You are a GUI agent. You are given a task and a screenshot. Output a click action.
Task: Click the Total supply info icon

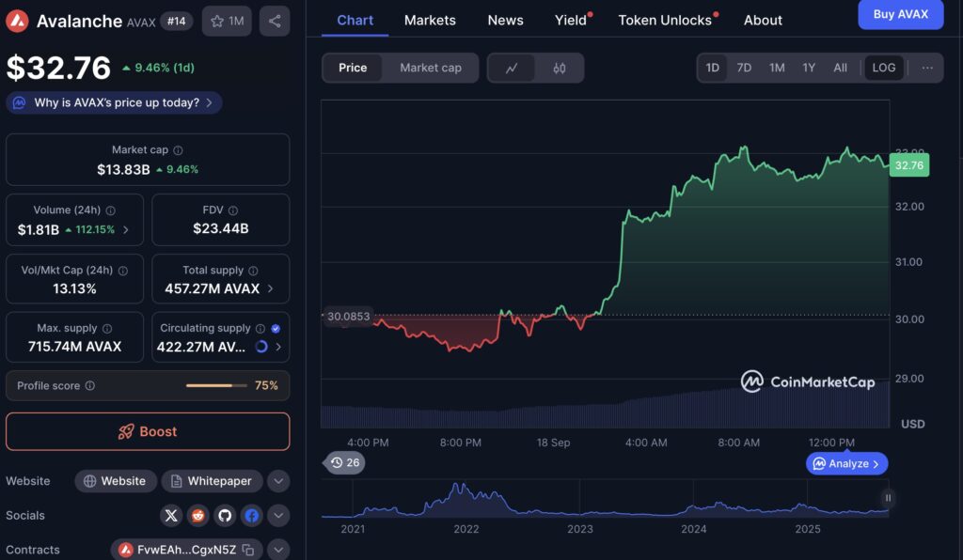[253, 271]
